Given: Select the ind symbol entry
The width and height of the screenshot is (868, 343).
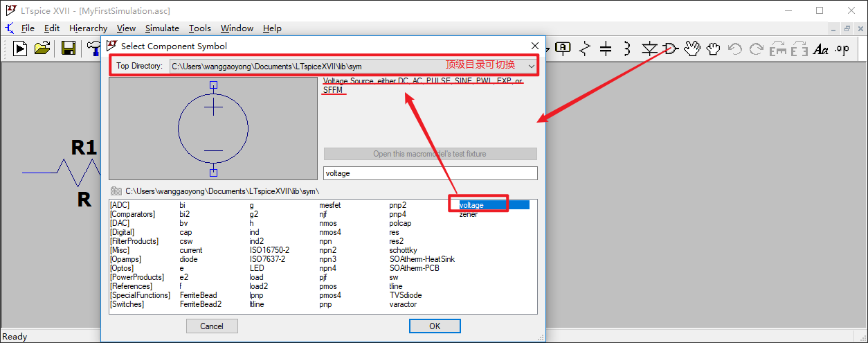Looking at the screenshot, I should 255,232.
